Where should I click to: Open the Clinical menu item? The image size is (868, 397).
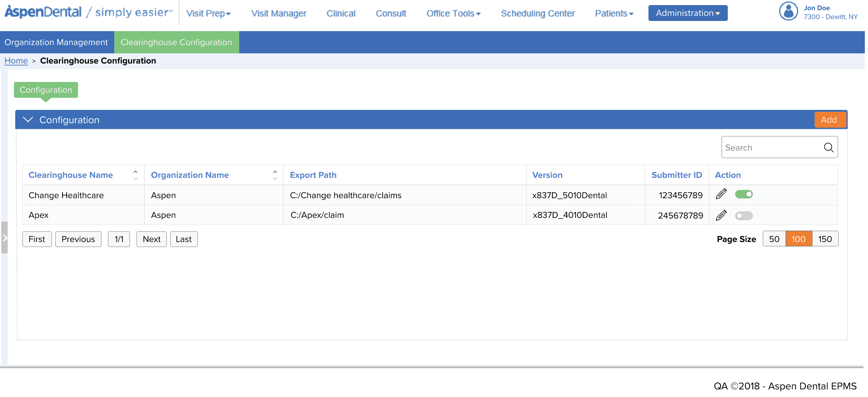click(x=341, y=13)
